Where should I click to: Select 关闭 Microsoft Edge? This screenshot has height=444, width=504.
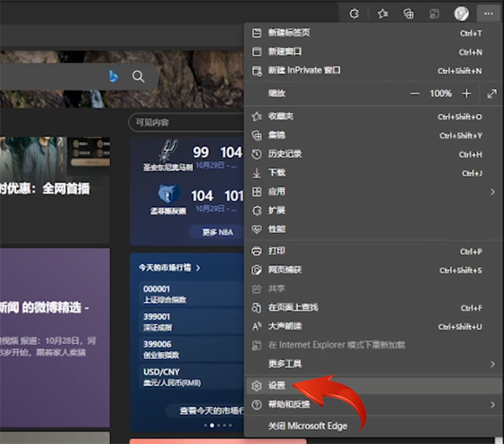click(x=373, y=426)
